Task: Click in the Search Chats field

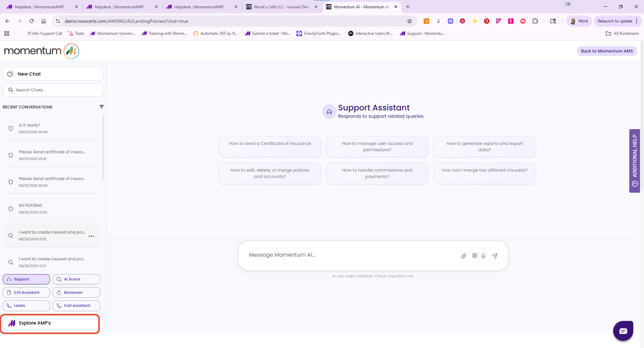Action: [x=53, y=90]
